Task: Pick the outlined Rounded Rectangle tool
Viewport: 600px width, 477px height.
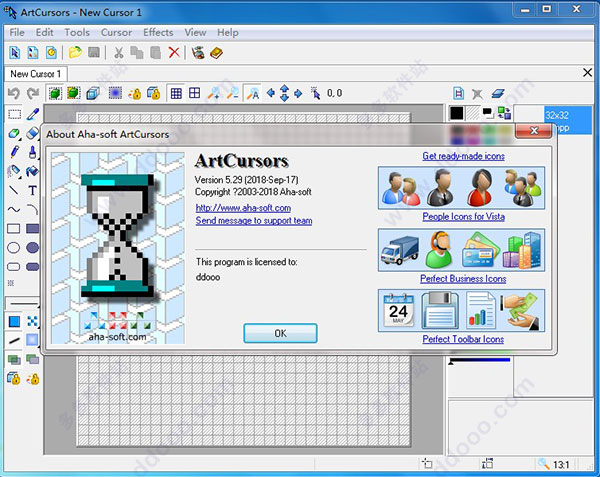Action: coord(14,267)
